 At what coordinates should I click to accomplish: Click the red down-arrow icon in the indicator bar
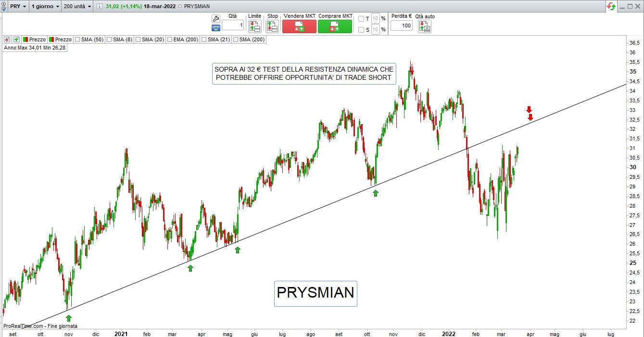click(7, 39)
